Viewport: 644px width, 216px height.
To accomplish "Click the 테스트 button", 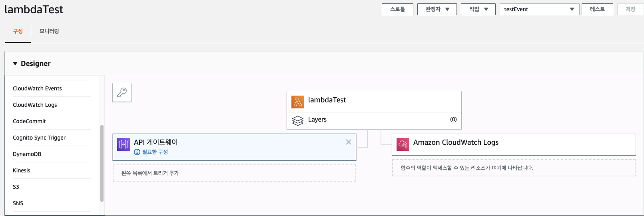I will pyautogui.click(x=597, y=9).
